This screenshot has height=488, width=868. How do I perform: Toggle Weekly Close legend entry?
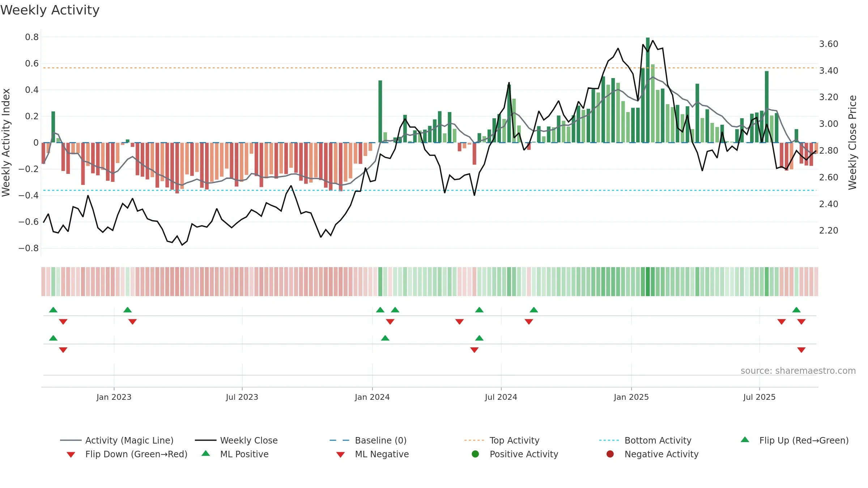(236, 440)
